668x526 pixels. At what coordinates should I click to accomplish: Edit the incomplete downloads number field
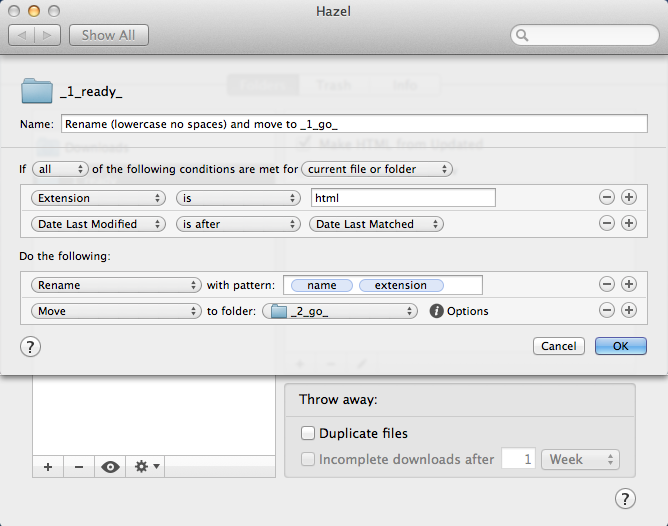click(x=518, y=459)
